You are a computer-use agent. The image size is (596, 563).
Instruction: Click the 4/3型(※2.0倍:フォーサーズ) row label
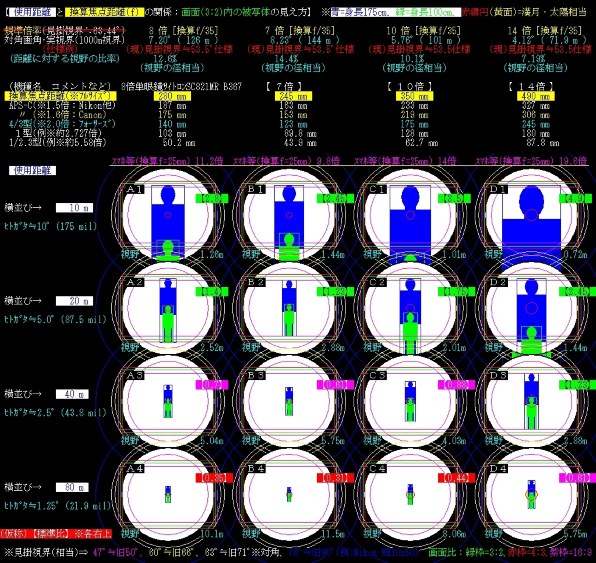pos(63,124)
